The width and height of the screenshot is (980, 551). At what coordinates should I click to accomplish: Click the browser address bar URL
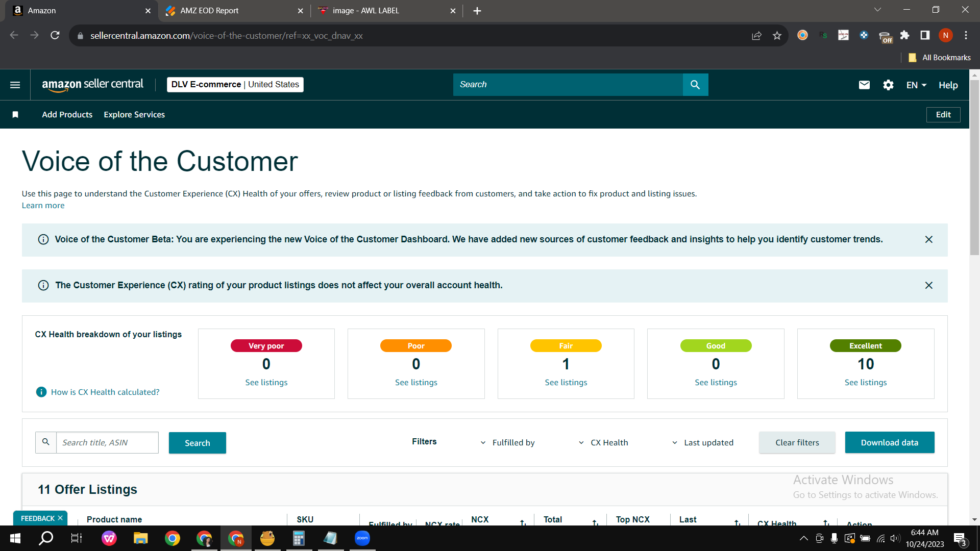(x=226, y=36)
